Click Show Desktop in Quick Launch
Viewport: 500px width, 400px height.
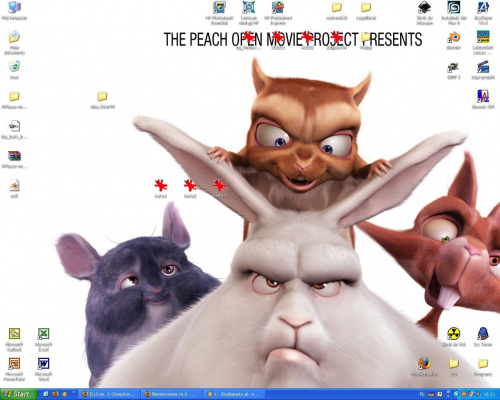[x=46, y=394]
